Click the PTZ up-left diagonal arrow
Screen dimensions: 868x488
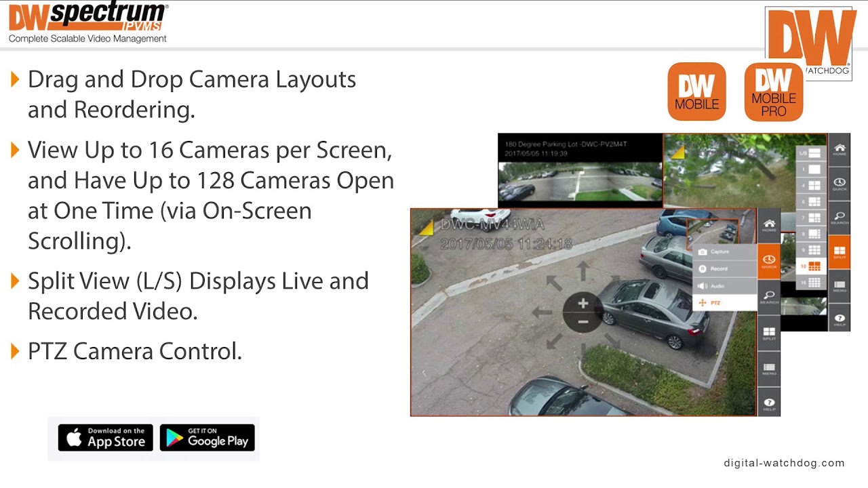pos(554,283)
